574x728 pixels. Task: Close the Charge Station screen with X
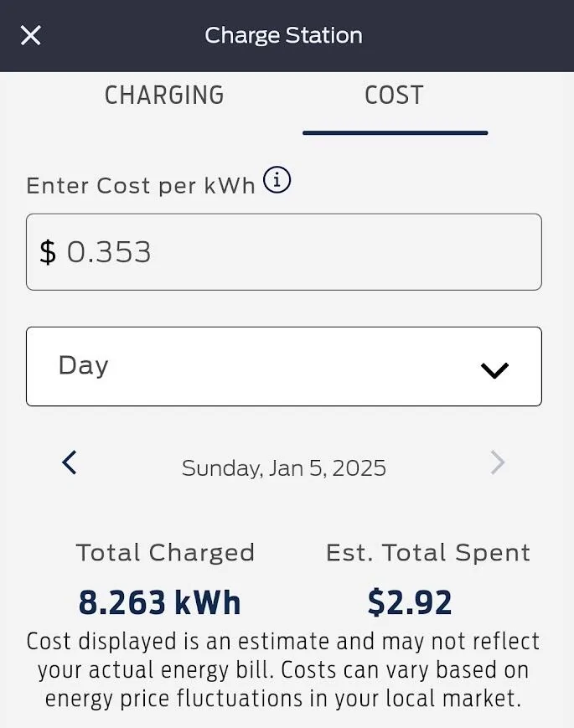point(31,35)
